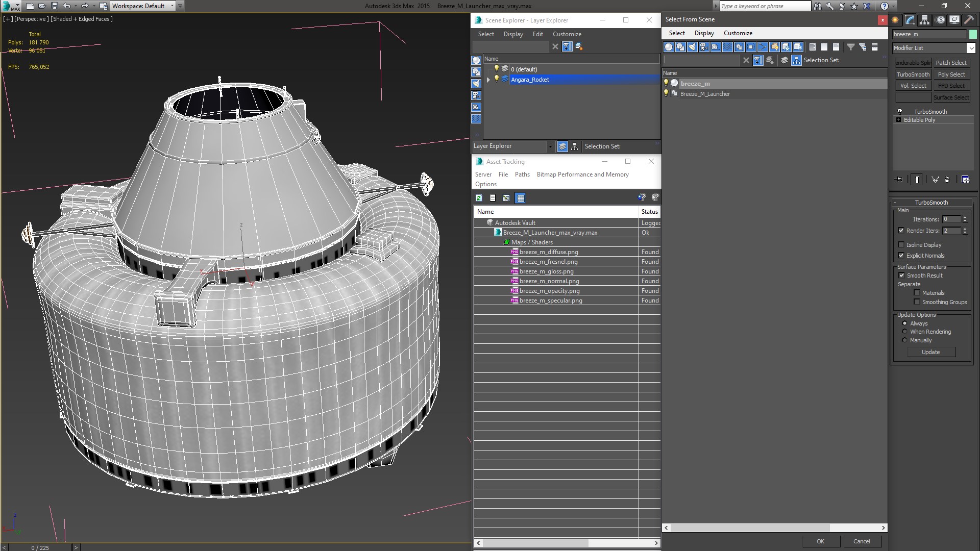Image resolution: width=980 pixels, height=551 pixels.
Task: Switch Asset Tracking to tree view icon
Action: click(506, 198)
